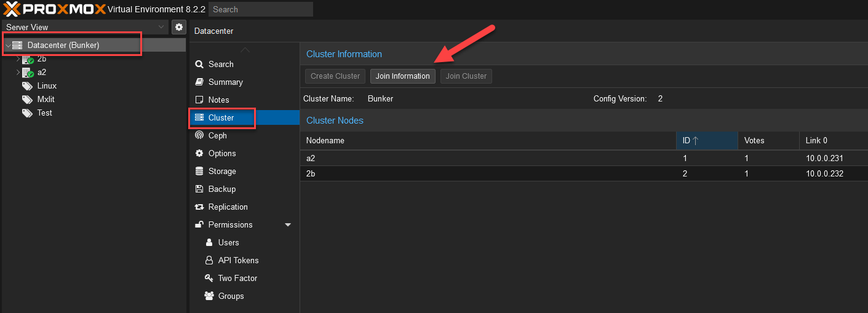Viewport: 868px width, 313px height.
Task: Open the Backup menu item
Action: pos(245,189)
